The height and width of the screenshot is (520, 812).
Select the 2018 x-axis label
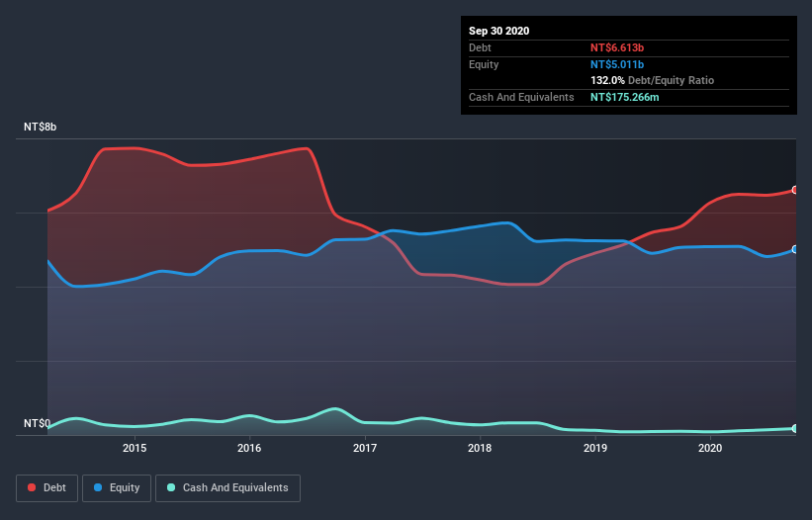point(480,448)
